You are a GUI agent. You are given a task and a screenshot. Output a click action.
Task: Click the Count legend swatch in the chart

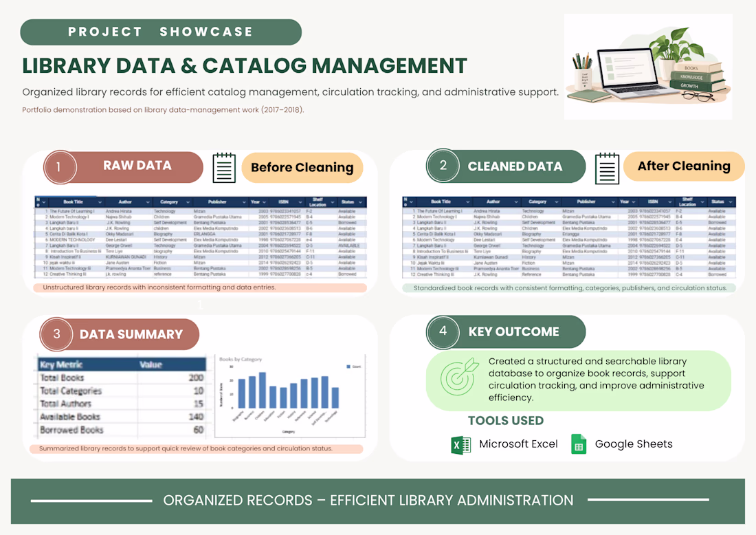348,367
